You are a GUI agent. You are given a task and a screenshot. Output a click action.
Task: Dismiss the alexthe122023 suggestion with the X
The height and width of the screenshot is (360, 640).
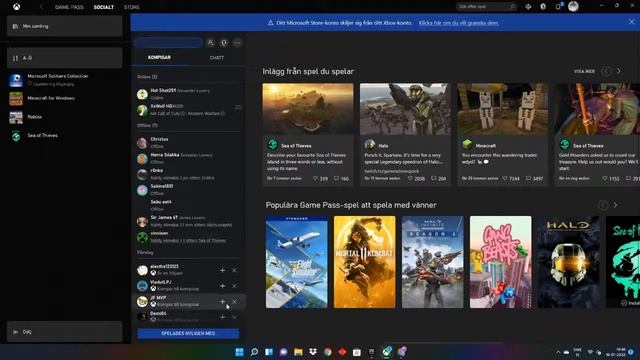234,270
